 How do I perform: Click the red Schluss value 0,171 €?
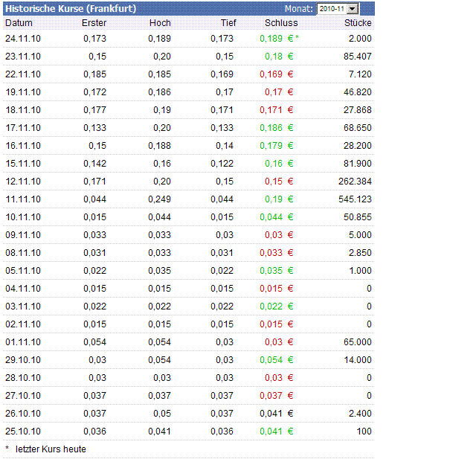click(x=277, y=109)
